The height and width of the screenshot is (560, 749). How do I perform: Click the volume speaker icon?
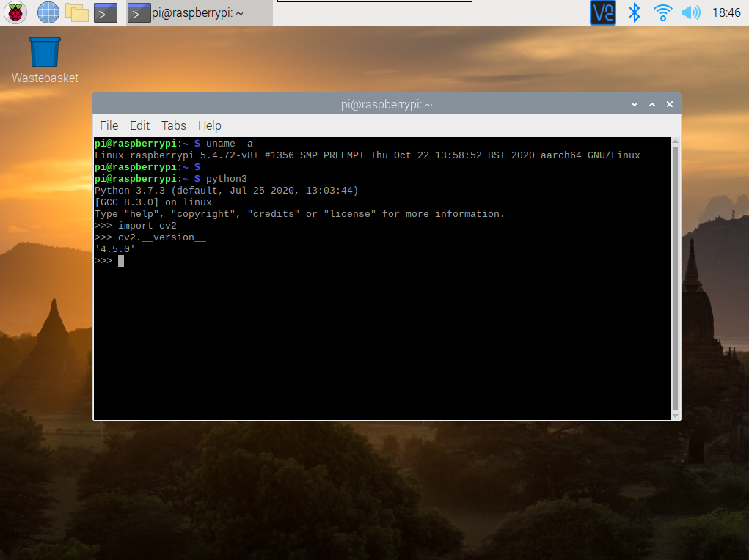(690, 12)
